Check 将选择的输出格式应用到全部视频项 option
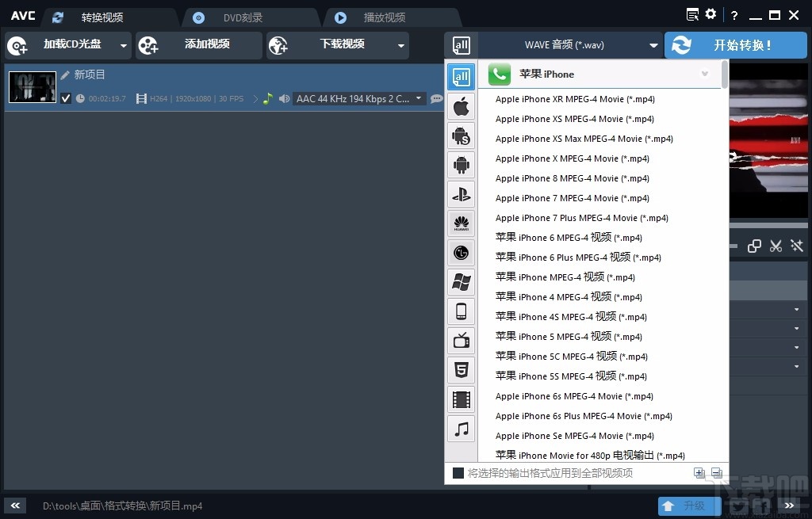 pos(457,471)
